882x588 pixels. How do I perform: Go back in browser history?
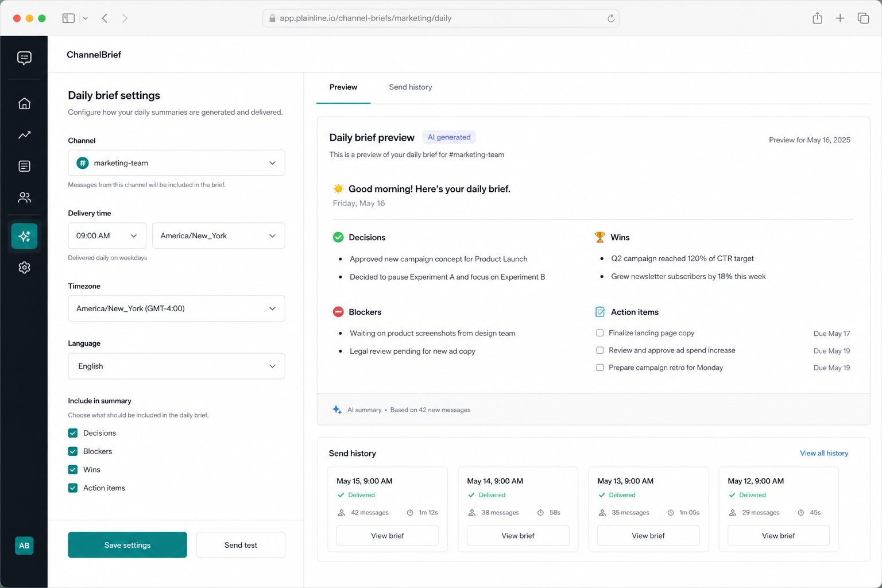(x=105, y=18)
